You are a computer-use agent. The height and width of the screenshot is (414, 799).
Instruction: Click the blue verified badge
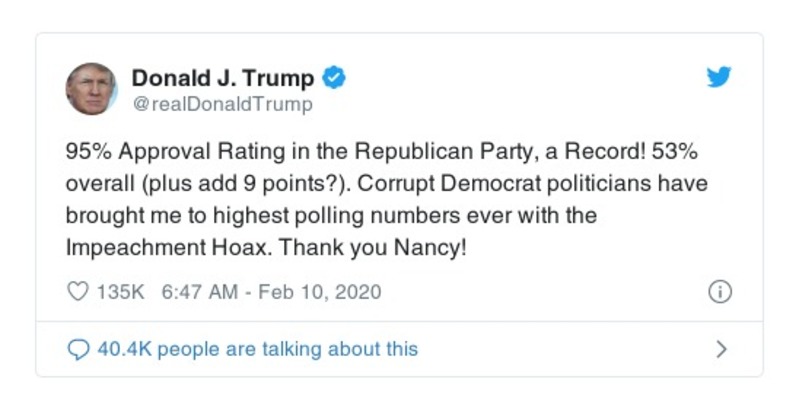coord(338,78)
